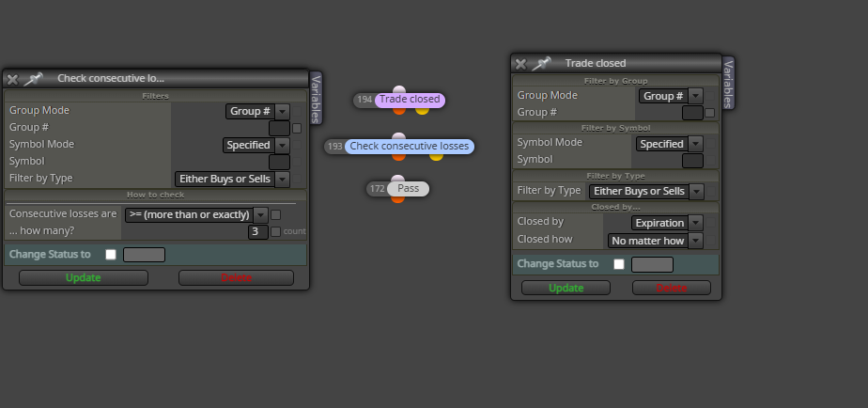
Task: Focus Symbol field in Trade closed panel
Action: (x=692, y=161)
